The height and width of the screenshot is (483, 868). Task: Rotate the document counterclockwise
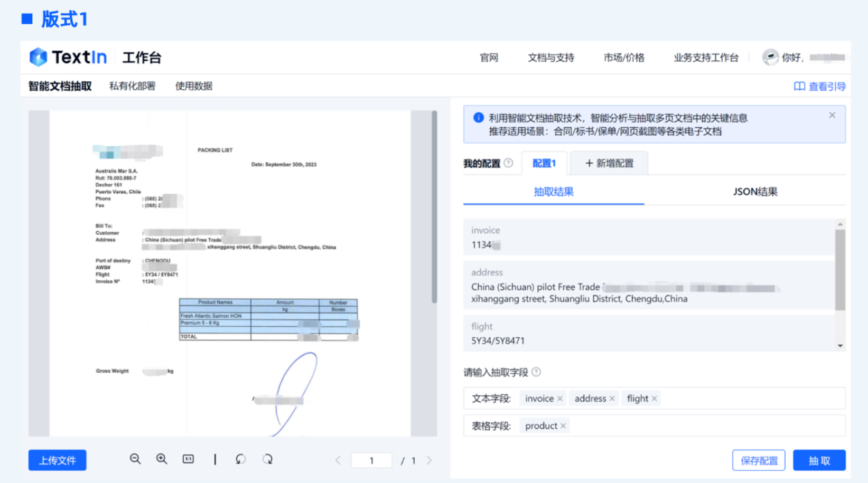240,459
